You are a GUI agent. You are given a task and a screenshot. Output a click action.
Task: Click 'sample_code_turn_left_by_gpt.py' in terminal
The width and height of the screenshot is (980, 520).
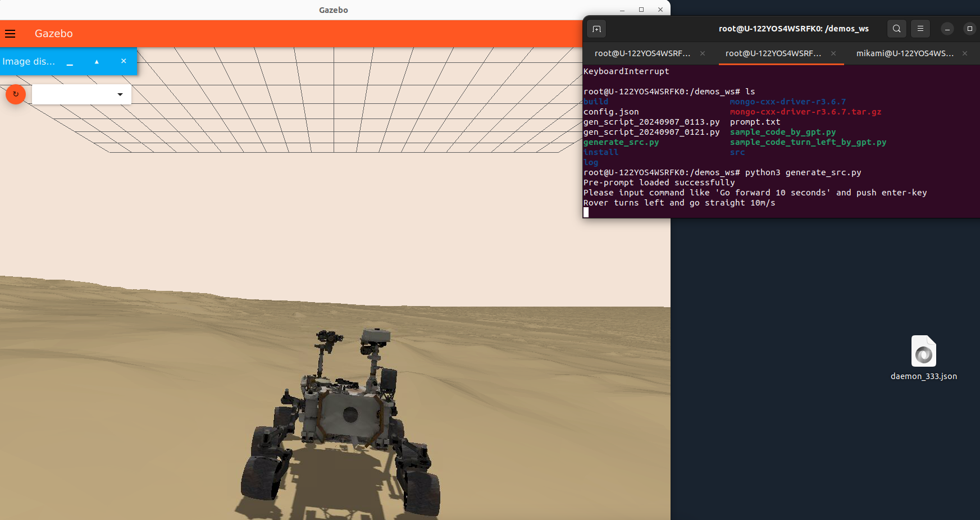[808, 143]
